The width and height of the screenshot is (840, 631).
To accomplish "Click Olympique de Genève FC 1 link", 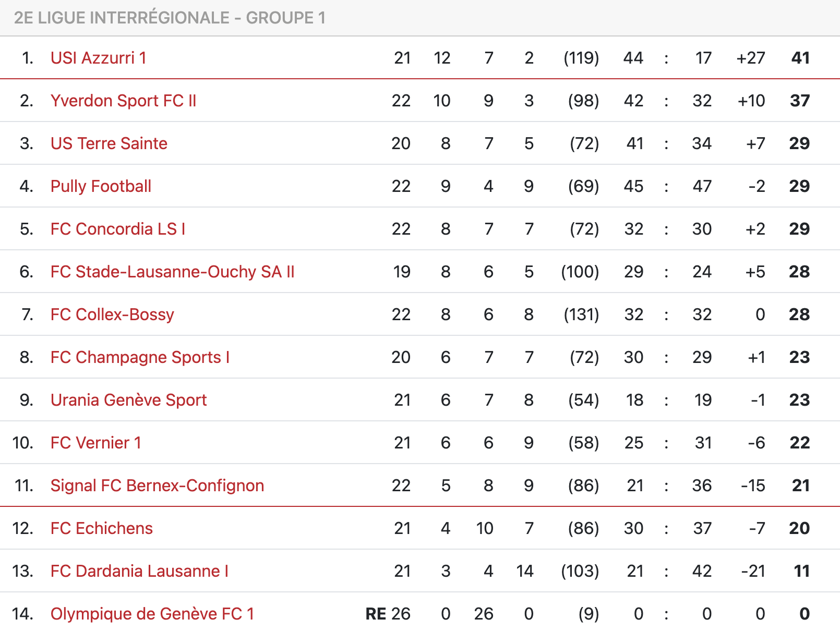I will pos(152,614).
